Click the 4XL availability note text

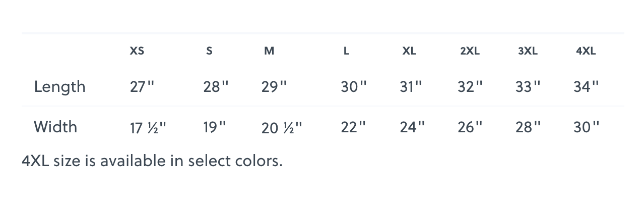[x=152, y=161]
